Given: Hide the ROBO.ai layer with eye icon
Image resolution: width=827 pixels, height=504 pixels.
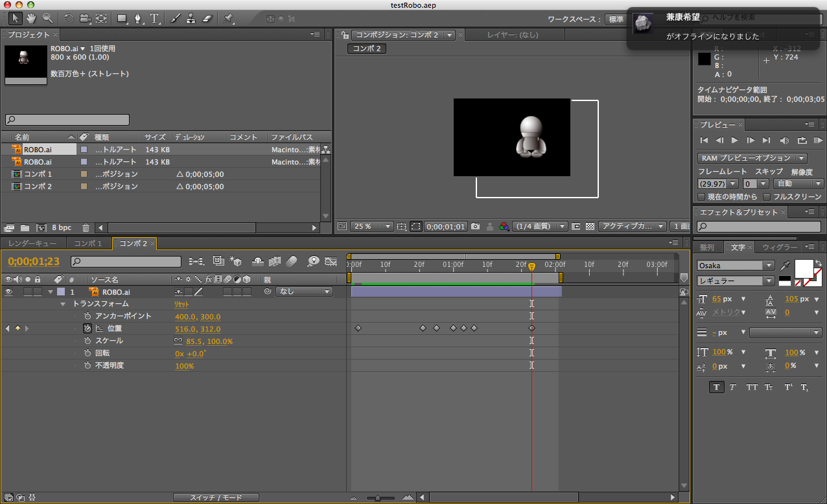Looking at the screenshot, I should (9, 292).
